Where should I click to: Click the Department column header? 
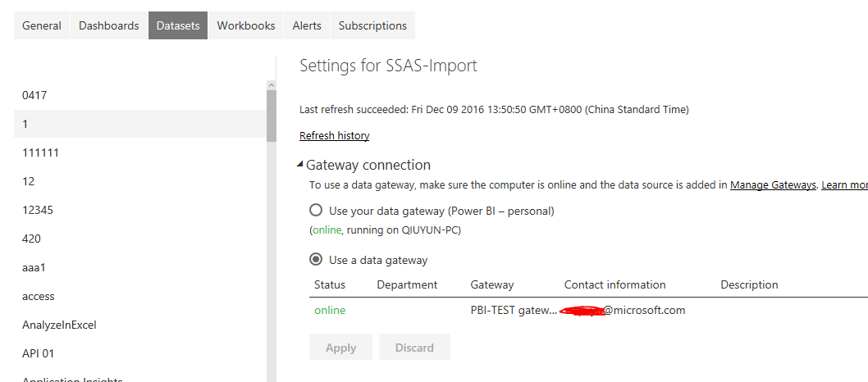(x=407, y=284)
